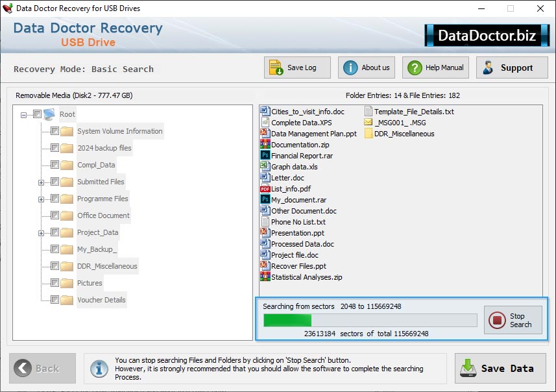Click the icon of Presentation.ppt
Screen dimensions: 556x392
coord(265,233)
